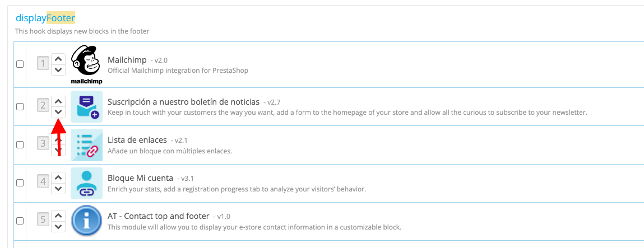The width and height of the screenshot is (644, 248).
Task: Open the displayFooter hook link
Action: pyautogui.click(x=45, y=18)
